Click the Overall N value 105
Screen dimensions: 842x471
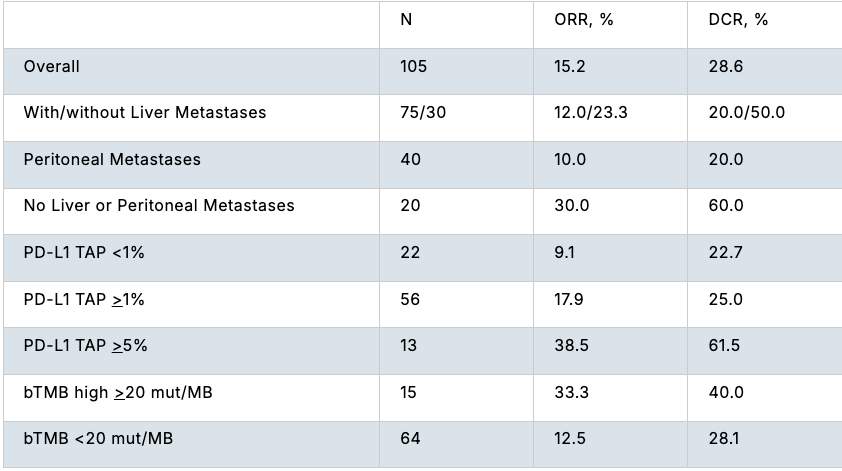click(413, 66)
